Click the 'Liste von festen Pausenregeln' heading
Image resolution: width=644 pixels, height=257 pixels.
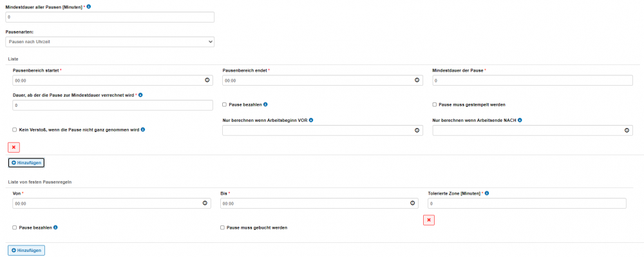point(40,182)
